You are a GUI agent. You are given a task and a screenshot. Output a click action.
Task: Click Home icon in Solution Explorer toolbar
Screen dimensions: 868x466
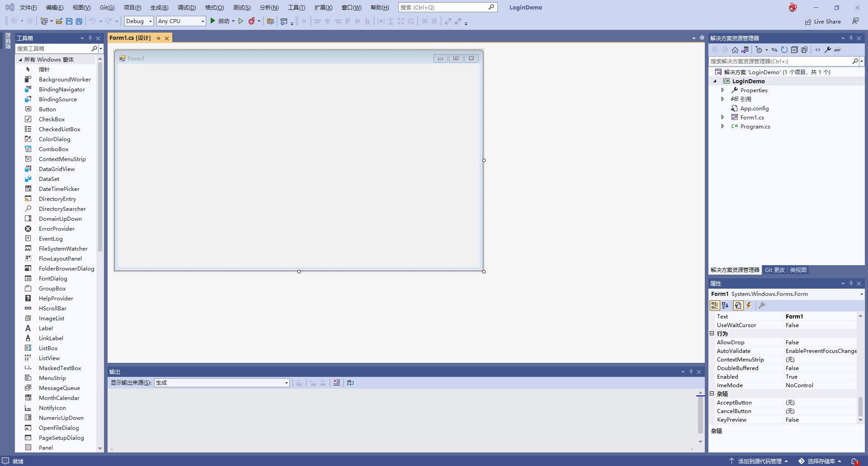point(735,50)
